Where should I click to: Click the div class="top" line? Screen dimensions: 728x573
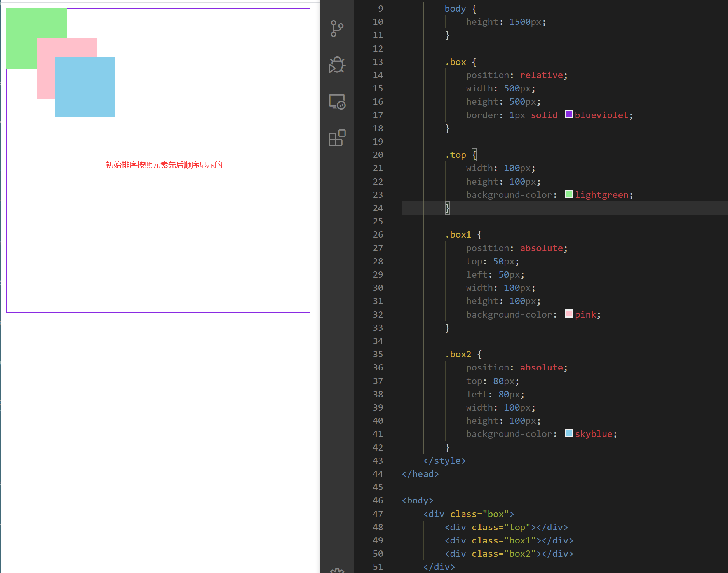(x=506, y=527)
